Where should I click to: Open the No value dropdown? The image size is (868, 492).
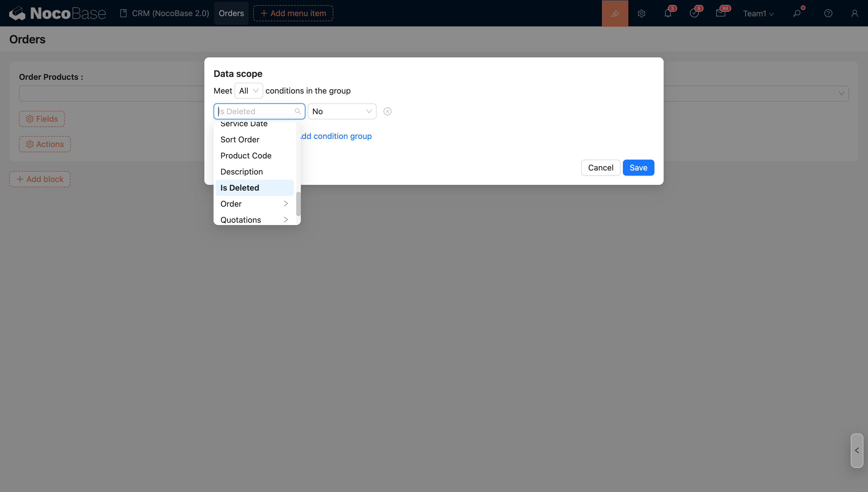point(342,111)
